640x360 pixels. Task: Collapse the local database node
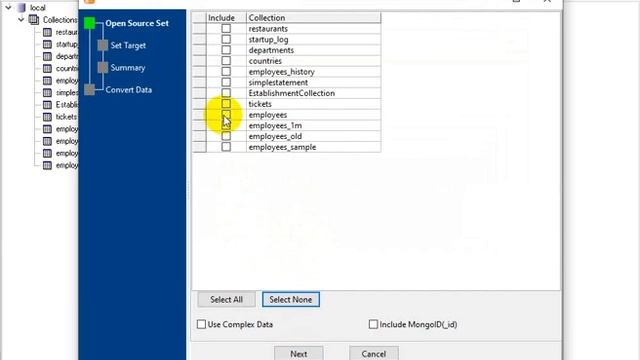(x=8, y=7)
